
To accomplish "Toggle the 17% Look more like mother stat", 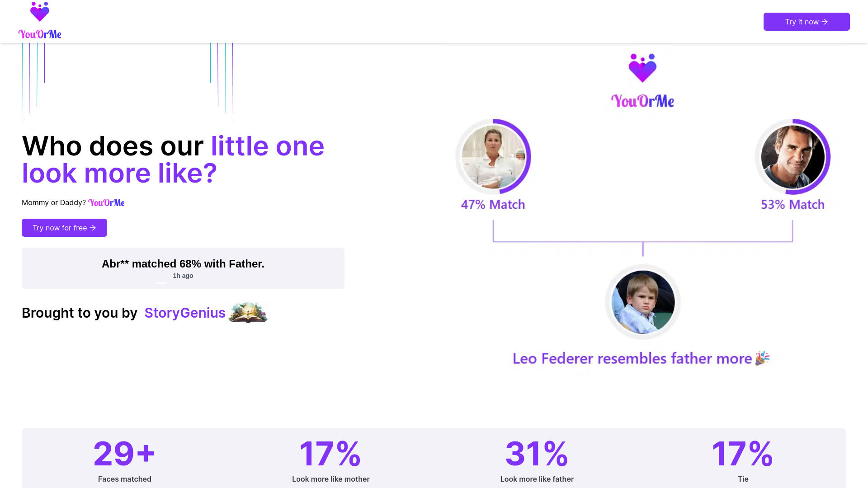I will 330,459.
